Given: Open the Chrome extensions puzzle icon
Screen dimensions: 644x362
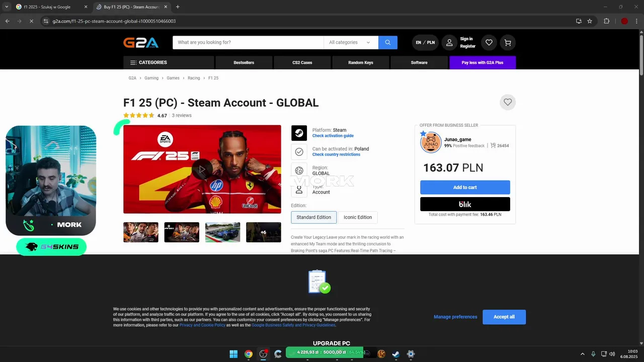Looking at the screenshot, I should [606, 21].
